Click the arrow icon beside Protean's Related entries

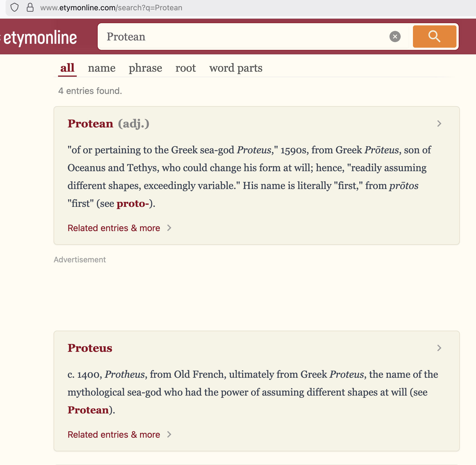click(169, 228)
